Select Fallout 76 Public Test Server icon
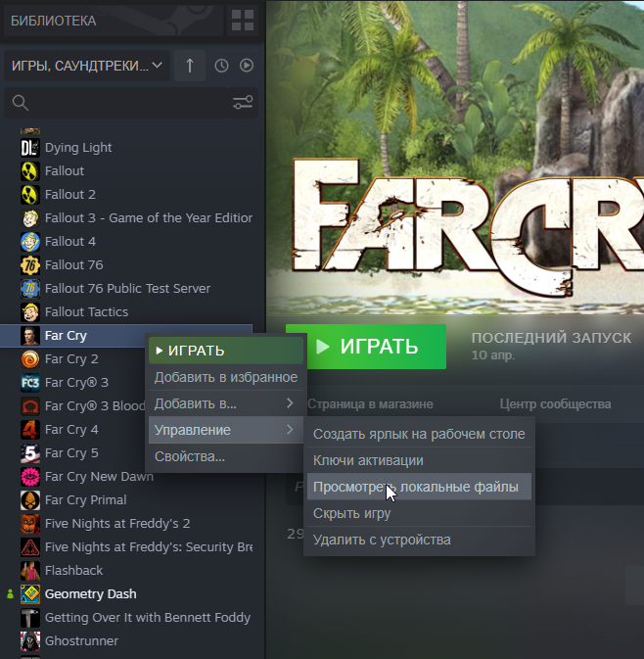644x659 pixels. [30, 289]
